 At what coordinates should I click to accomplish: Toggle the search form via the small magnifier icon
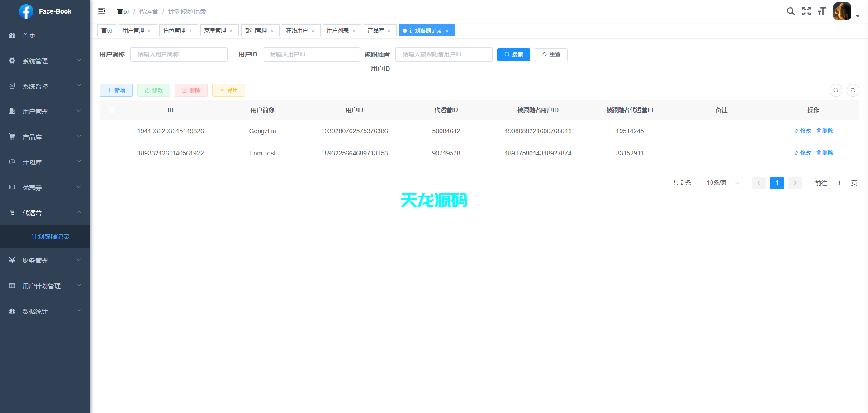(x=835, y=90)
